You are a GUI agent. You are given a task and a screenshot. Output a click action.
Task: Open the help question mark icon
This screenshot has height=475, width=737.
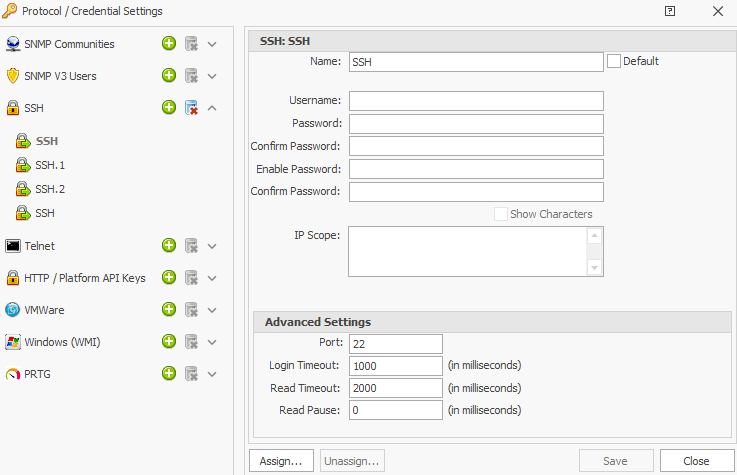[670, 11]
